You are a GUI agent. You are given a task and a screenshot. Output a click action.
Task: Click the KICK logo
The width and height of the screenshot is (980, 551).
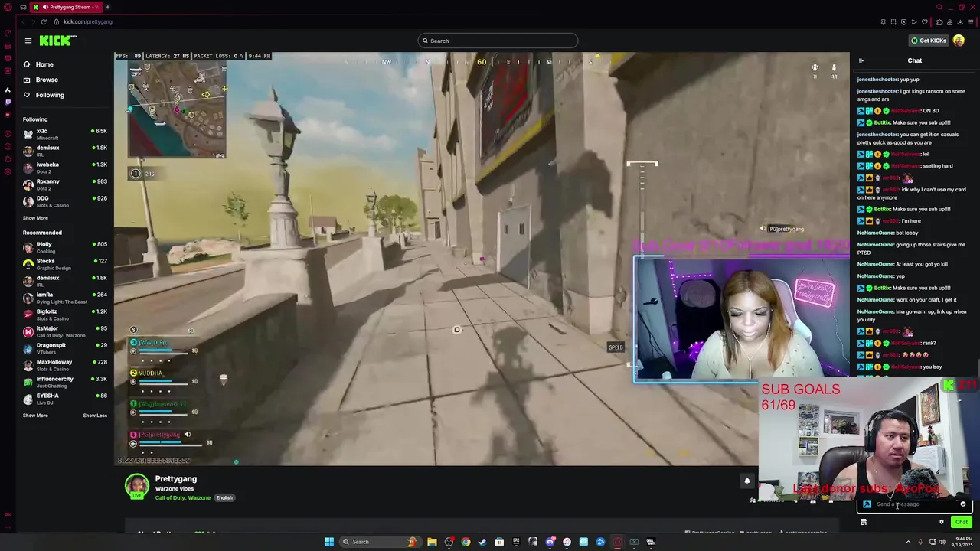58,41
